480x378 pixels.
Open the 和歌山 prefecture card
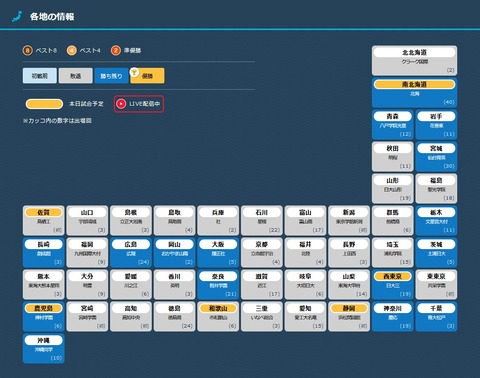pos(218,317)
